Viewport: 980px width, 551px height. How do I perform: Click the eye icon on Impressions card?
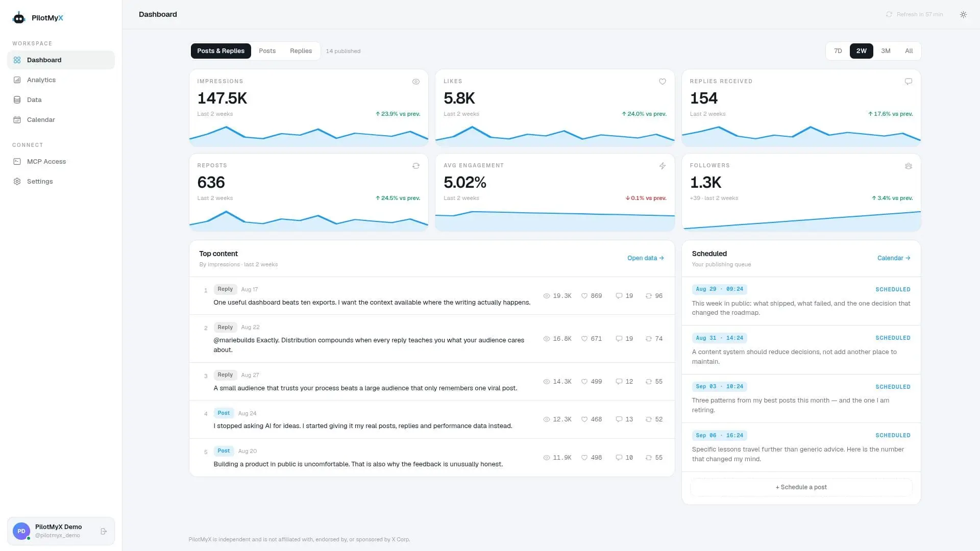416,82
